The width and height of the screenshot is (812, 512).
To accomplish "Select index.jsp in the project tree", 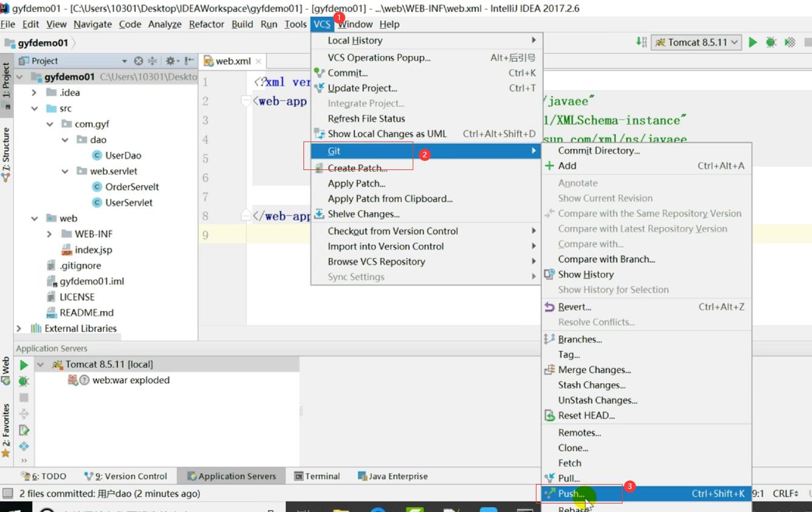I will tap(87, 250).
